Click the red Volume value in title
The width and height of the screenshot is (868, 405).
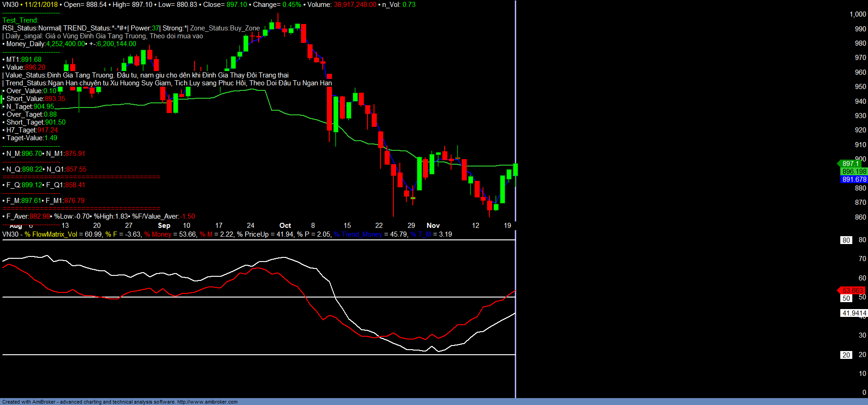coord(355,5)
